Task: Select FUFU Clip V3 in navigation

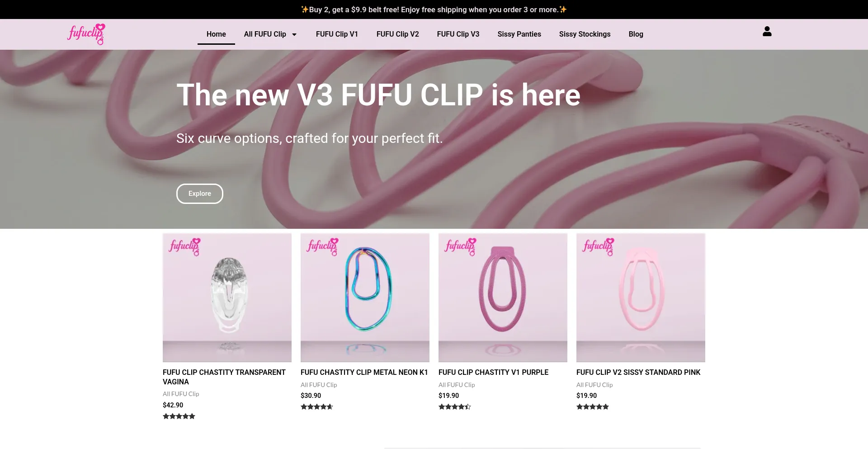Action: [x=458, y=34]
